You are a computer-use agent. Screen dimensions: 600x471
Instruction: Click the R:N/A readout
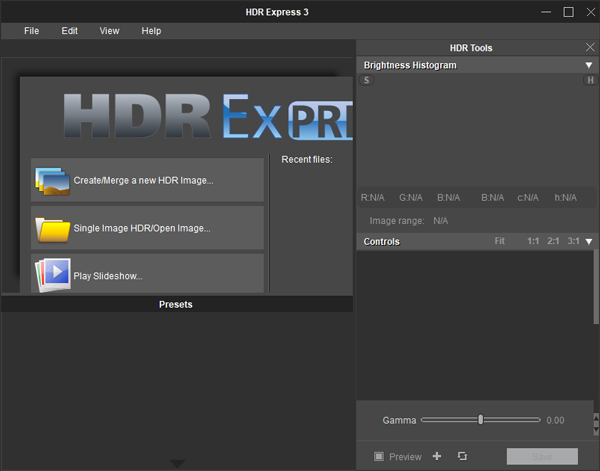tap(372, 198)
